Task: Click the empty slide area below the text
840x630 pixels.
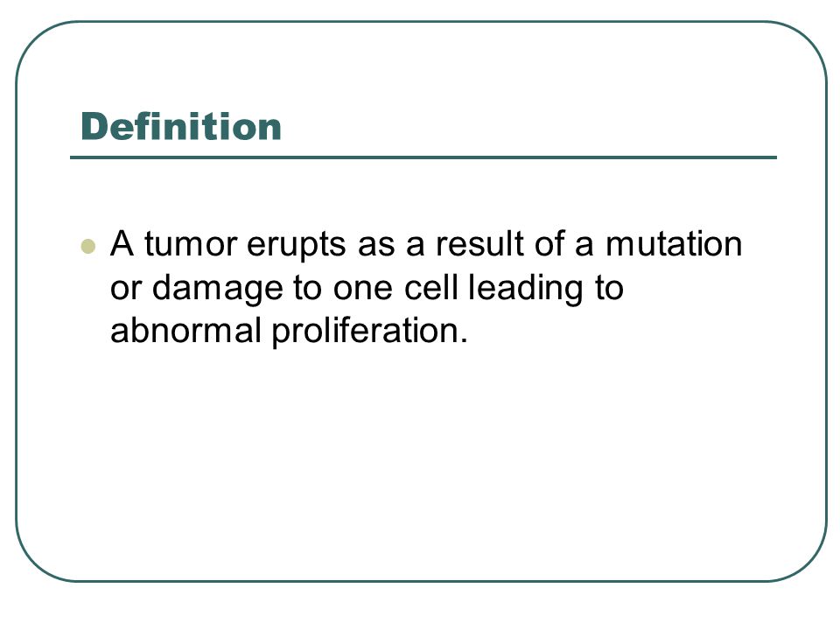Action: click(421, 461)
